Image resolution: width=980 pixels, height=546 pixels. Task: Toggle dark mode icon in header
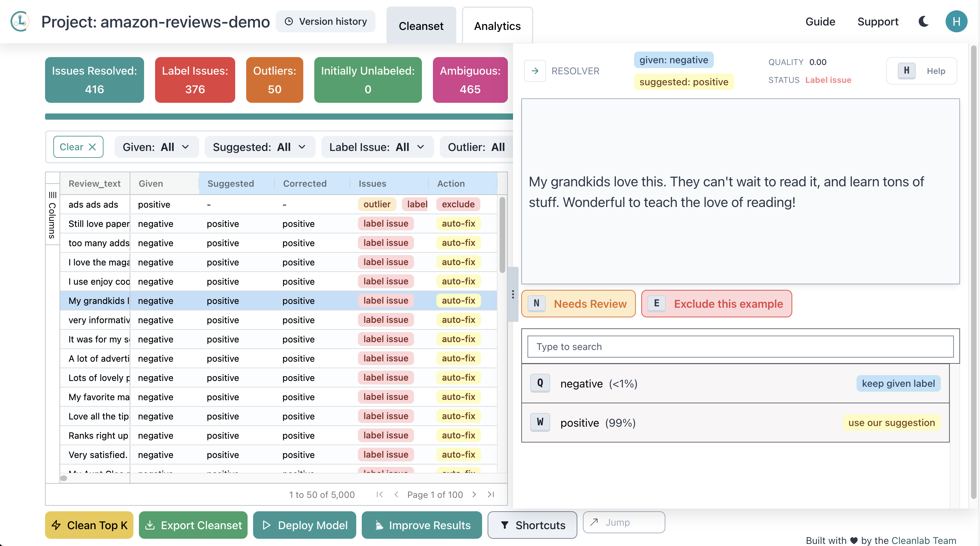coord(924,21)
